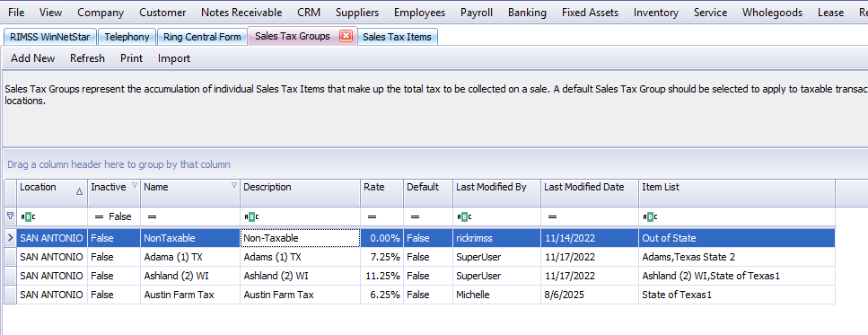The image size is (868, 335).
Task: Click the Inactive filter cell showing False
Action: (113, 216)
